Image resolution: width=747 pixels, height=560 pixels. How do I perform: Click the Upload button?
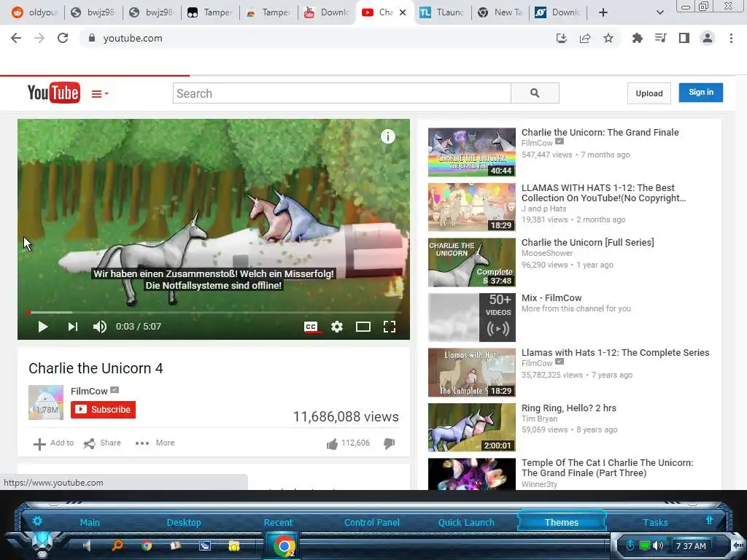coord(649,93)
